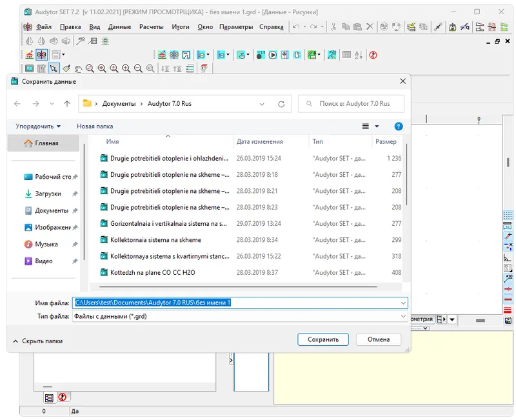Select the arrow pointer selection tool
The image size is (516, 420).
[54, 68]
